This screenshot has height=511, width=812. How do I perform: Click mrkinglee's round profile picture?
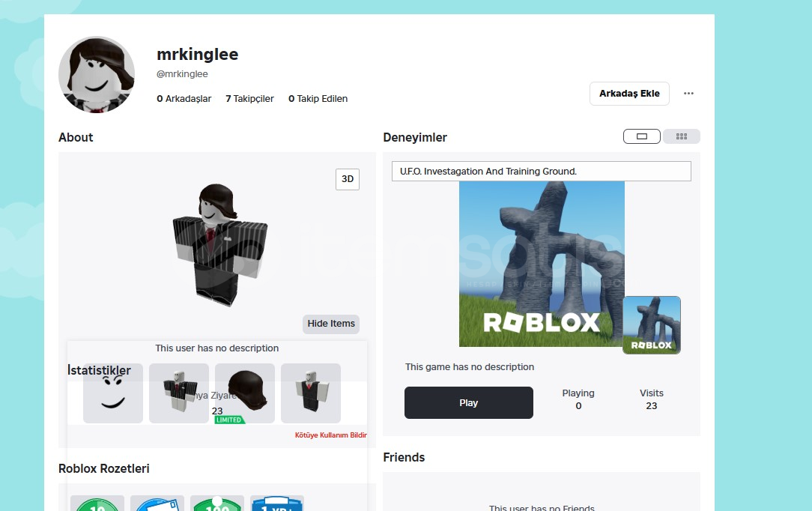pyautogui.click(x=97, y=75)
